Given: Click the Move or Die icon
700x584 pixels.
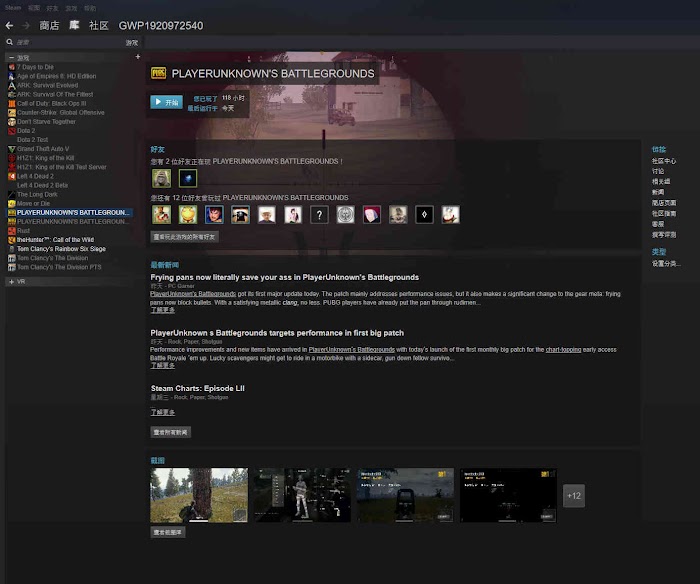Looking at the screenshot, I should click(x=12, y=204).
